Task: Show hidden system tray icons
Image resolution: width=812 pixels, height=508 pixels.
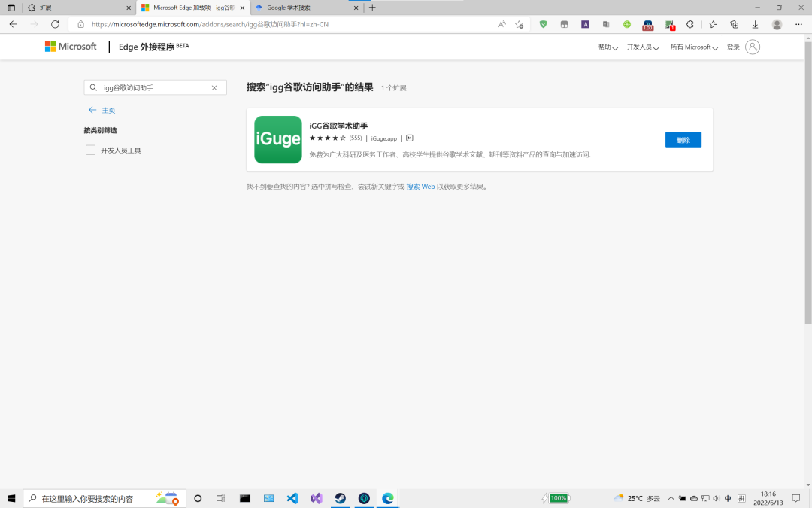Action: 671,498
